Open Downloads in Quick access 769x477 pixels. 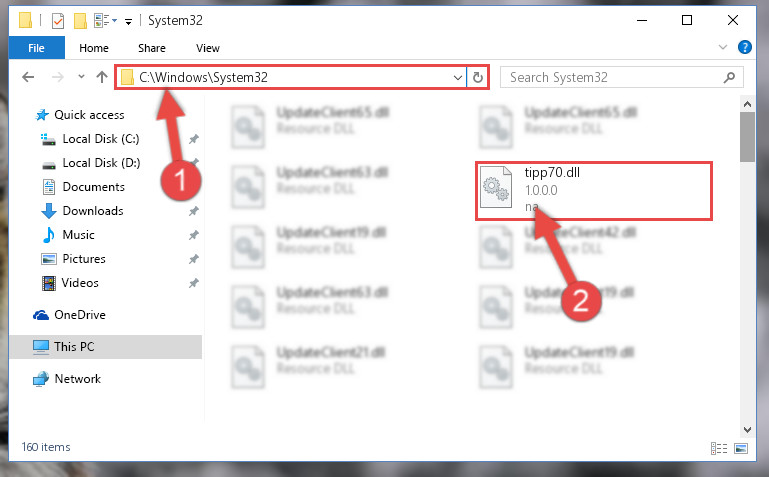[93, 211]
